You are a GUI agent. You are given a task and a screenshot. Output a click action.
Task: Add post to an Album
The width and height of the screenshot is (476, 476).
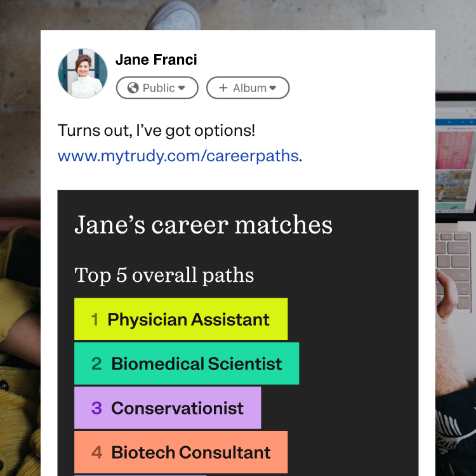(248, 88)
